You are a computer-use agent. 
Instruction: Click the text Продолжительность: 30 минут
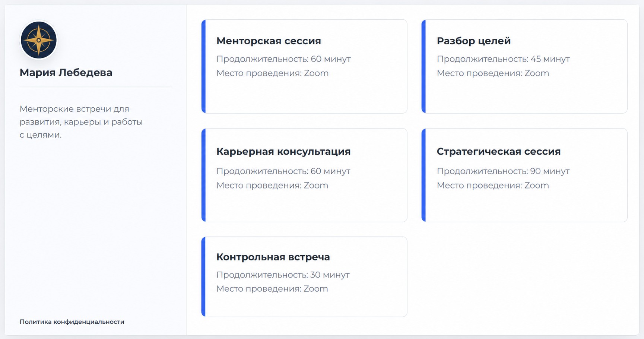[x=283, y=275]
